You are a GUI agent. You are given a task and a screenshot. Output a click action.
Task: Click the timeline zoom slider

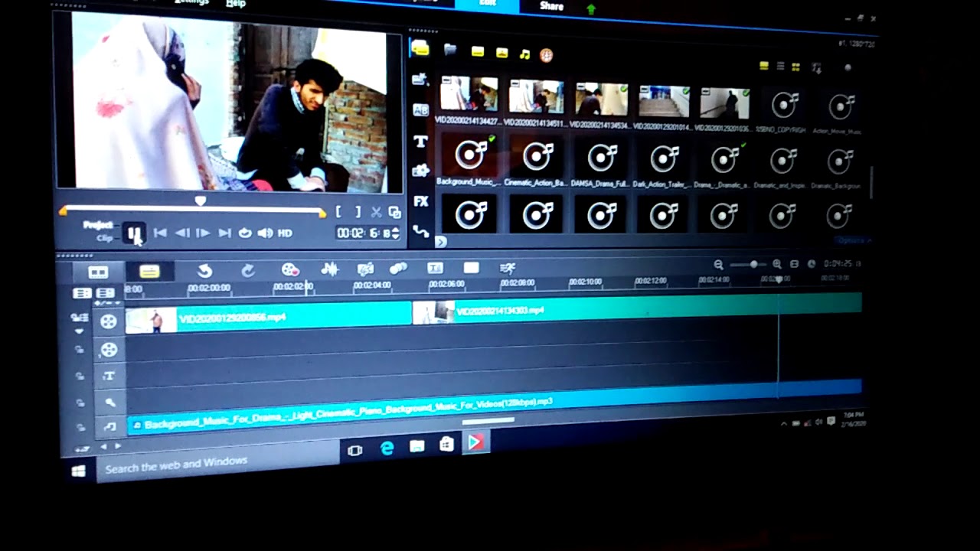754,264
